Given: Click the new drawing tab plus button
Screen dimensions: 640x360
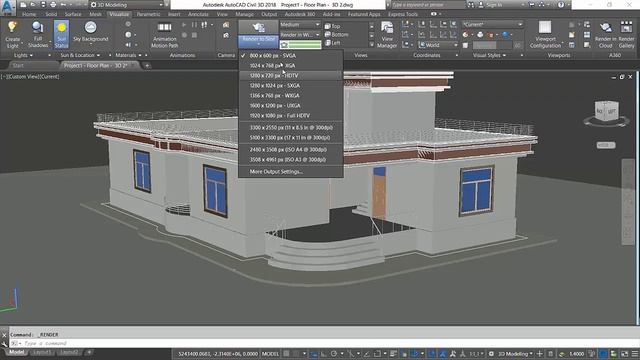Looking at the screenshot, I should tap(147, 65).
